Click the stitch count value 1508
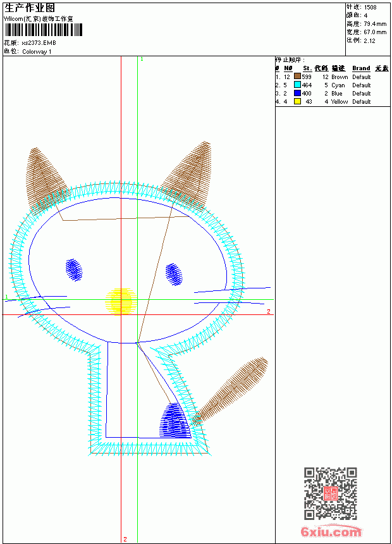 (370, 8)
